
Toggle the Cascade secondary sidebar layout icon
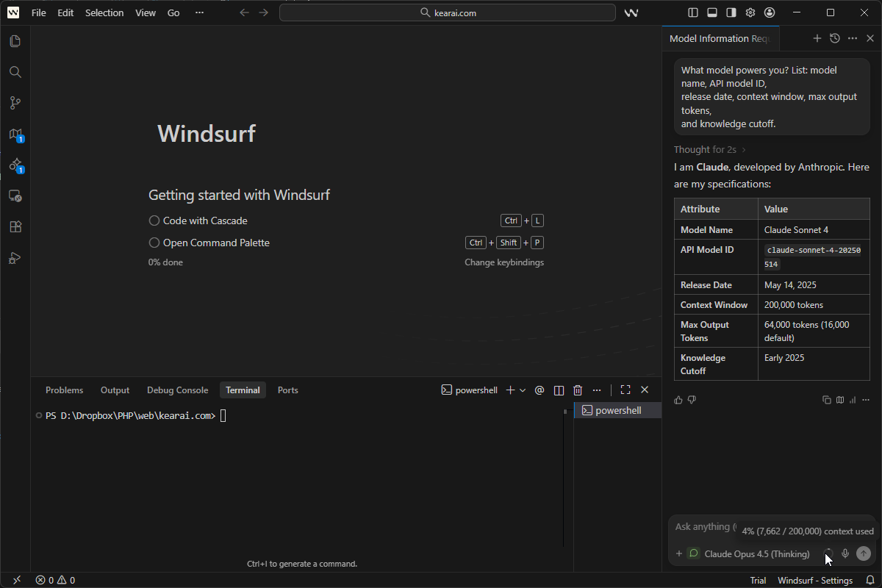[731, 12]
